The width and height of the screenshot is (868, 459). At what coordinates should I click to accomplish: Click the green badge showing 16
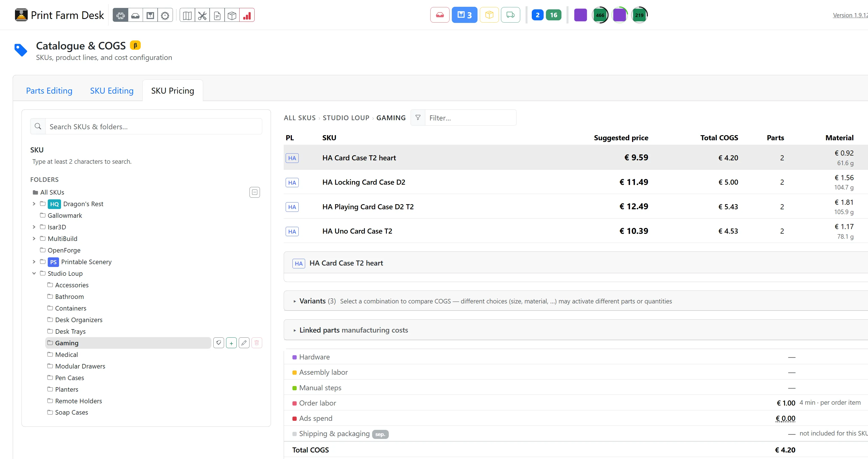(554, 15)
